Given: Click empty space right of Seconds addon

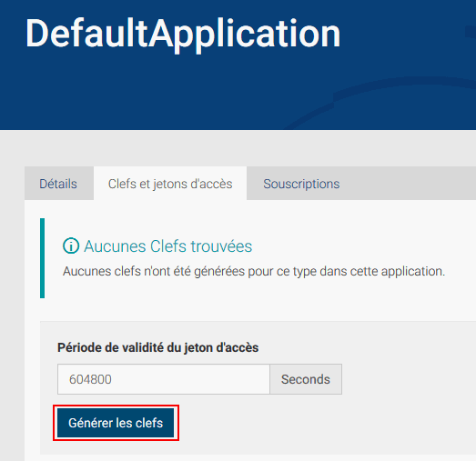Looking at the screenshot, I should click(409, 379).
